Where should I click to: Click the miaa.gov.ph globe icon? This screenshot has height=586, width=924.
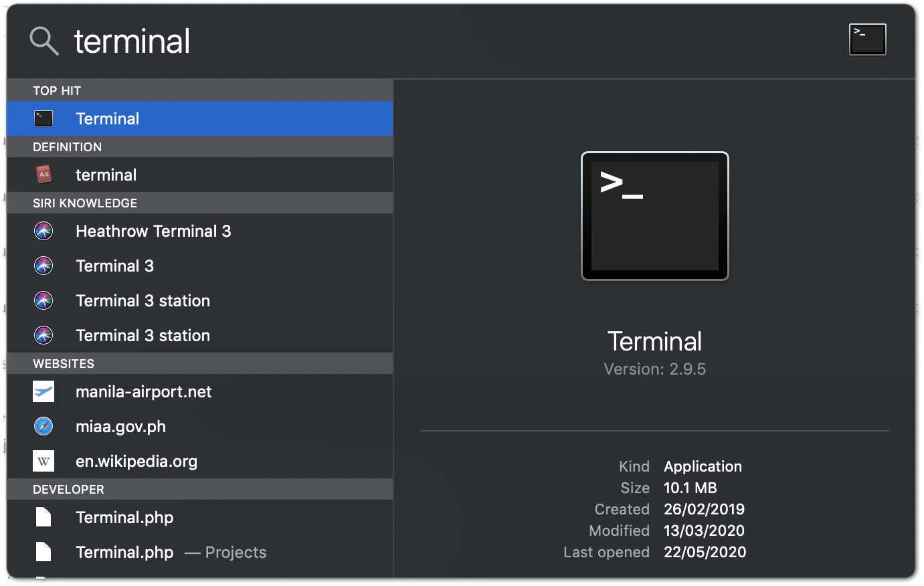[x=43, y=426]
